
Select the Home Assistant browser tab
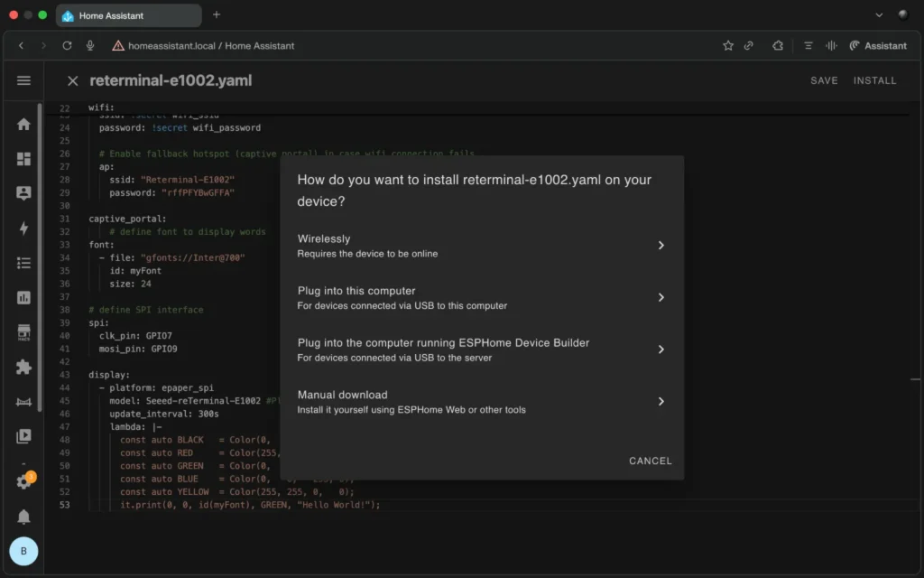pyautogui.click(x=128, y=15)
